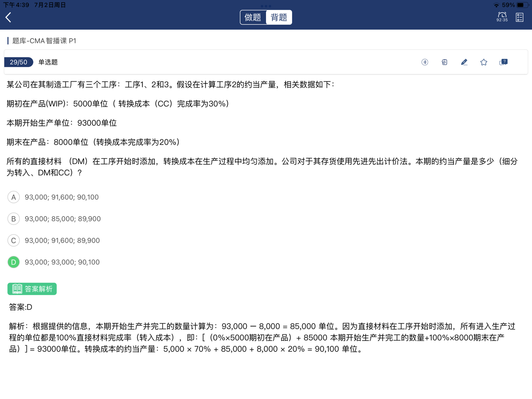532x399 pixels.
Task: Tap the battery indicator in status bar
Action: click(x=522, y=5)
